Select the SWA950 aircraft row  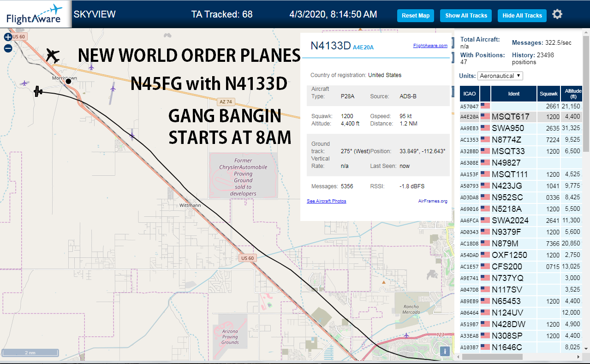click(521, 128)
